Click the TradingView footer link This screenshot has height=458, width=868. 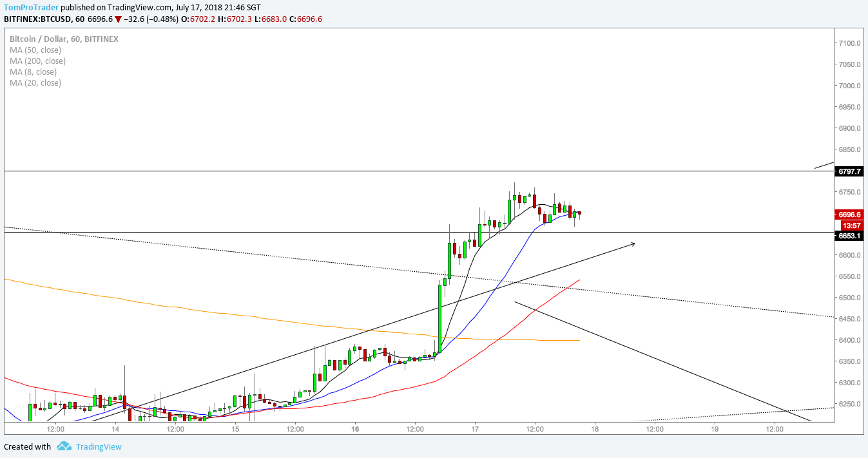click(99, 446)
